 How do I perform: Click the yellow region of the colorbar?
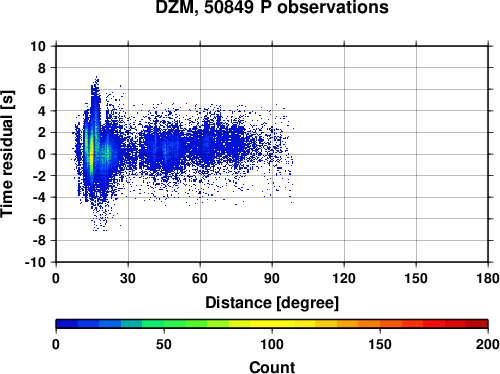click(272, 324)
